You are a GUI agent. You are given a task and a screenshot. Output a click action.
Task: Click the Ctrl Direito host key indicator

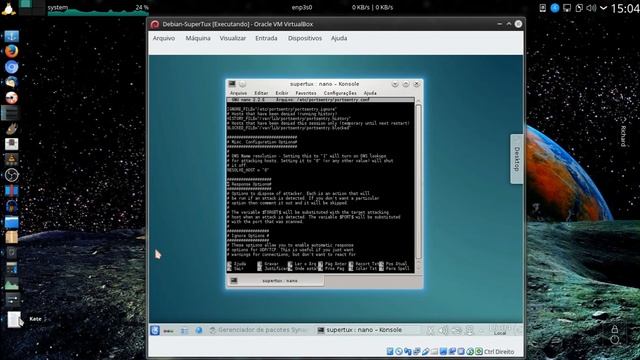498,351
